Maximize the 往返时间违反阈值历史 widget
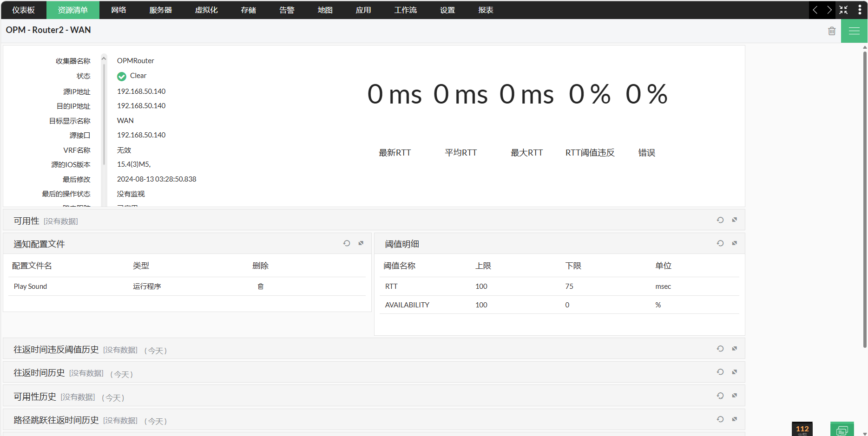The image size is (868, 436). coord(735,348)
